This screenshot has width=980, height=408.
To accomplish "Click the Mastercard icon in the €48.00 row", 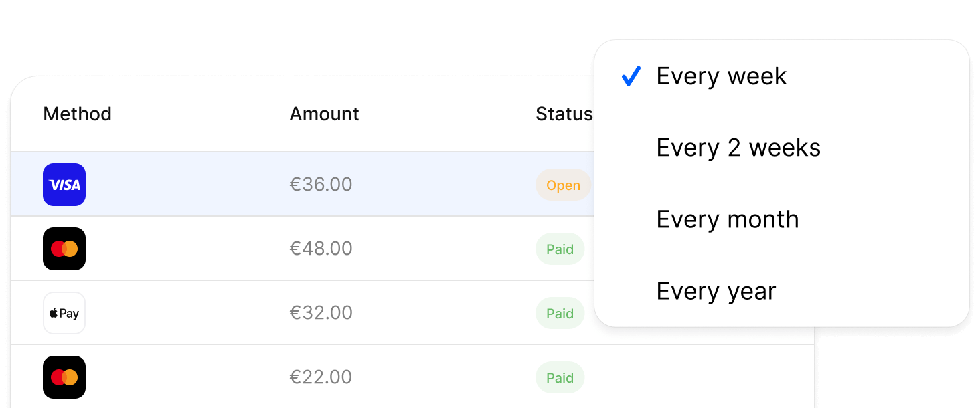I will [64, 249].
